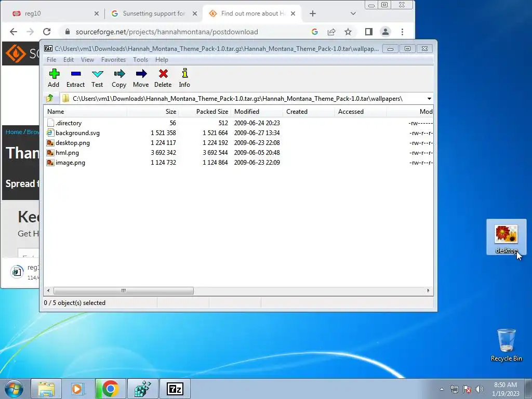Open the Help menu
532x399 pixels.
tap(162, 60)
